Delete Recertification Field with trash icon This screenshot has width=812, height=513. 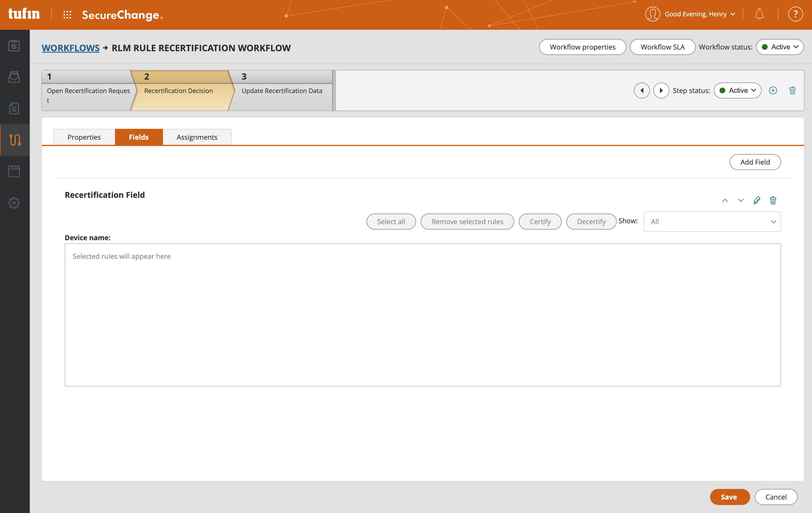click(773, 200)
